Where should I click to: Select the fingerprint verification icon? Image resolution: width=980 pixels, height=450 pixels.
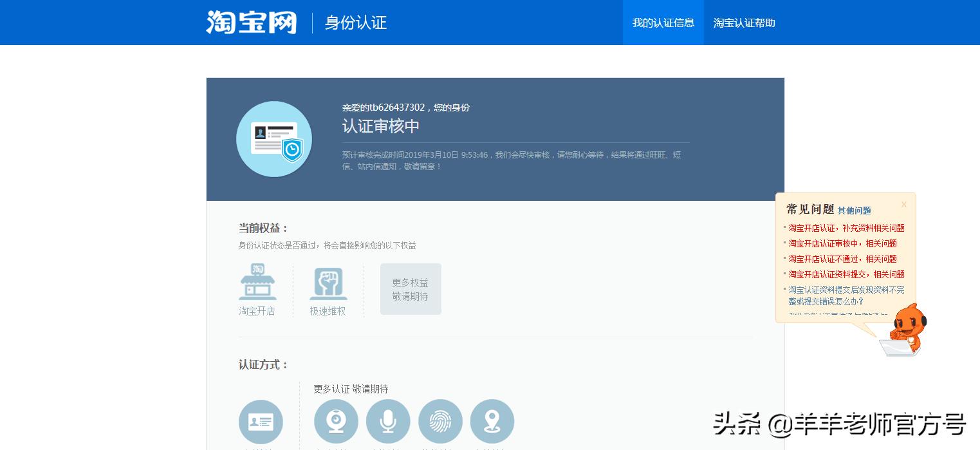click(x=440, y=422)
